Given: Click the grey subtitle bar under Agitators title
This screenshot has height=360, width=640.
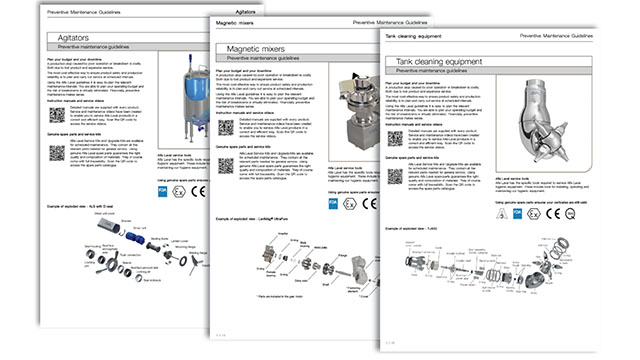Looking at the screenshot, I should (x=128, y=47).
